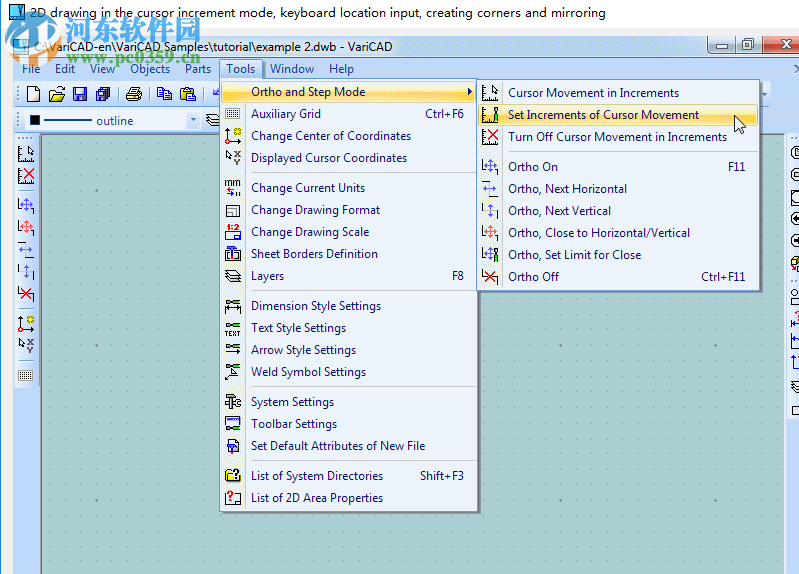Open the File menu

(x=31, y=69)
